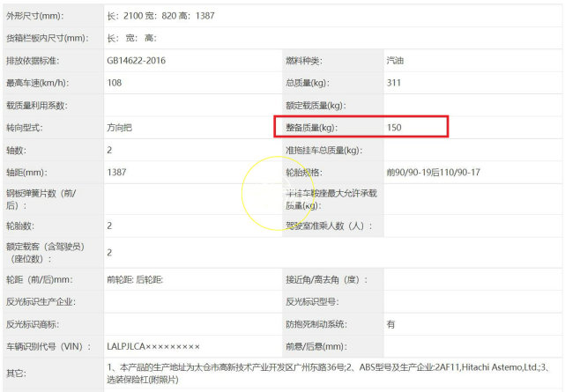This screenshot has width=565, height=392.
Task: Select the ABS value 有
Action: click(x=391, y=323)
